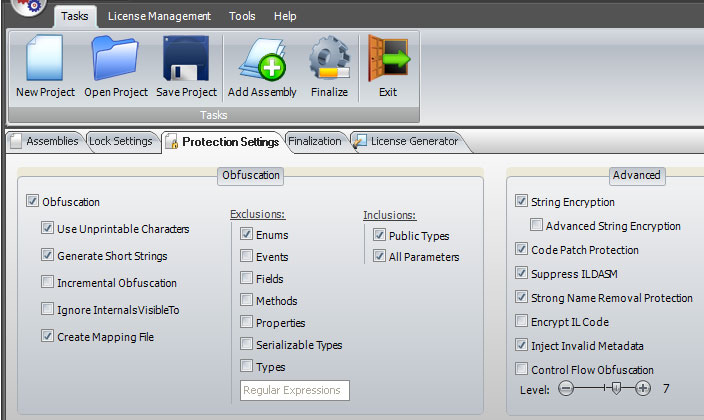Open the Tools menu
Viewport: 704px width, 420px height.
coord(242,16)
